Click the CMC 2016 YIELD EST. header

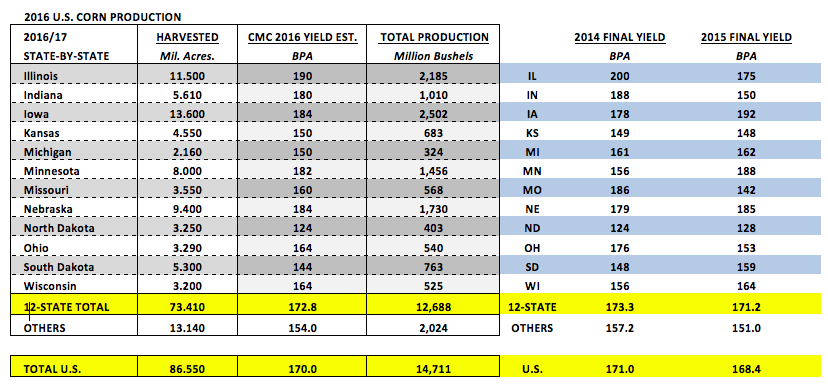[x=303, y=37]
